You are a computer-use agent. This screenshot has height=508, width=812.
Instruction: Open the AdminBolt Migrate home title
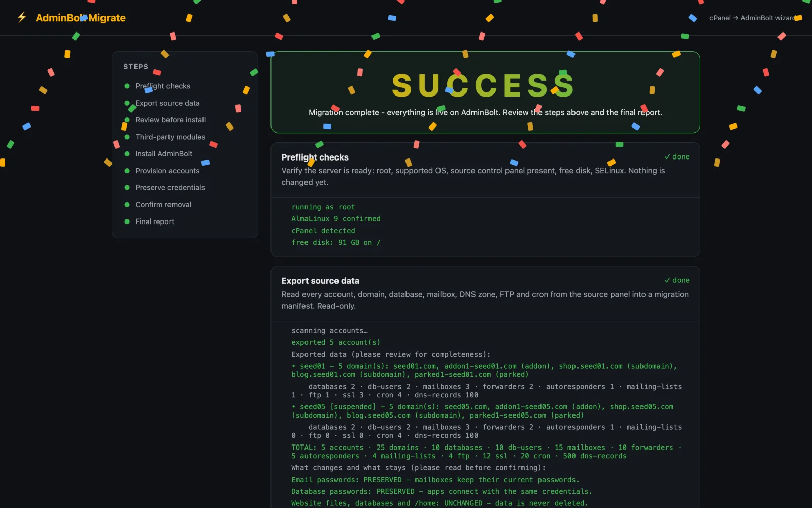pyautogui.click(x=81, y=18)
